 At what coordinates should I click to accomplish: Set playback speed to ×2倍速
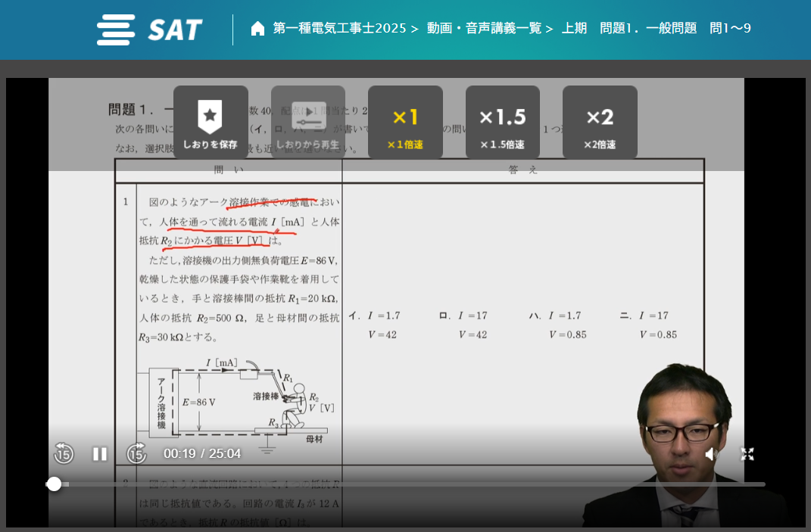600,123
